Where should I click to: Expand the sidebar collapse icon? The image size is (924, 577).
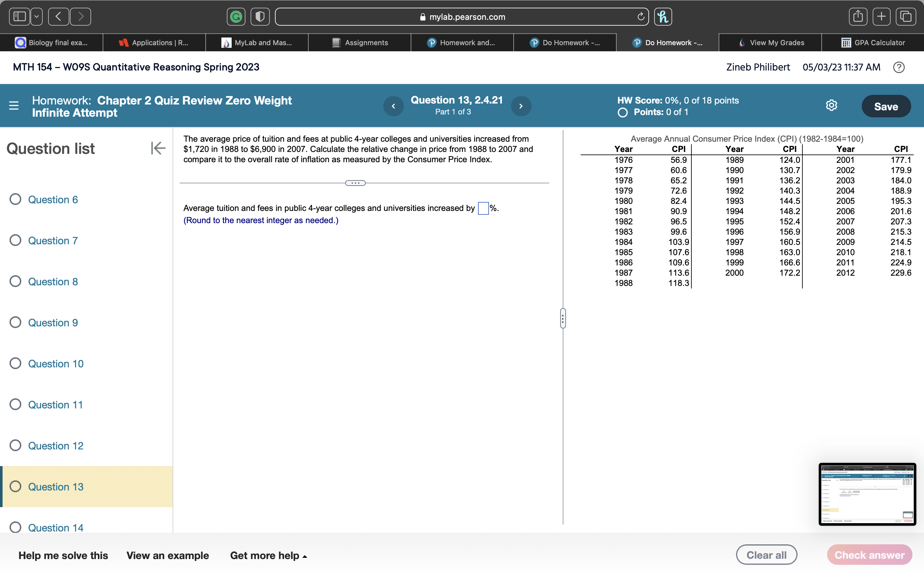(x=158, y=148)
